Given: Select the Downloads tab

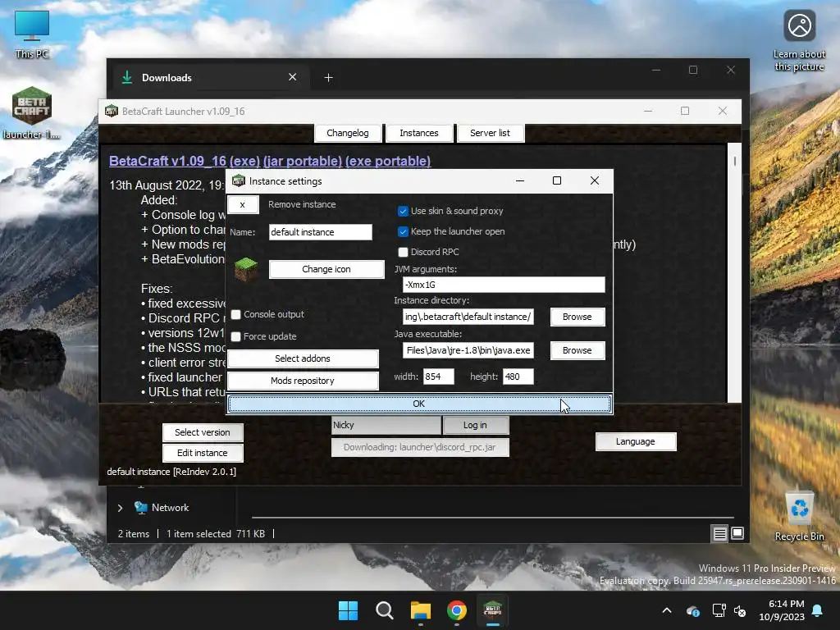Looking at the screenshot, I should coord(210,78).
